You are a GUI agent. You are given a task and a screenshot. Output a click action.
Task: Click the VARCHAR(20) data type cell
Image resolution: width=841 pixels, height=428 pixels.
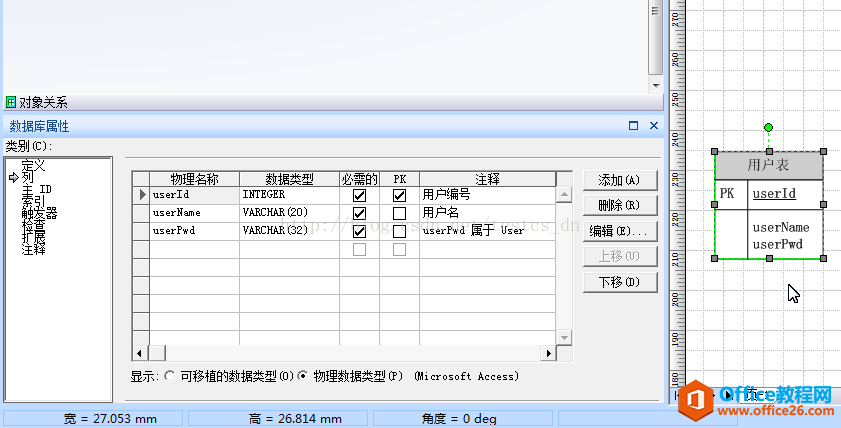[290, 213]
